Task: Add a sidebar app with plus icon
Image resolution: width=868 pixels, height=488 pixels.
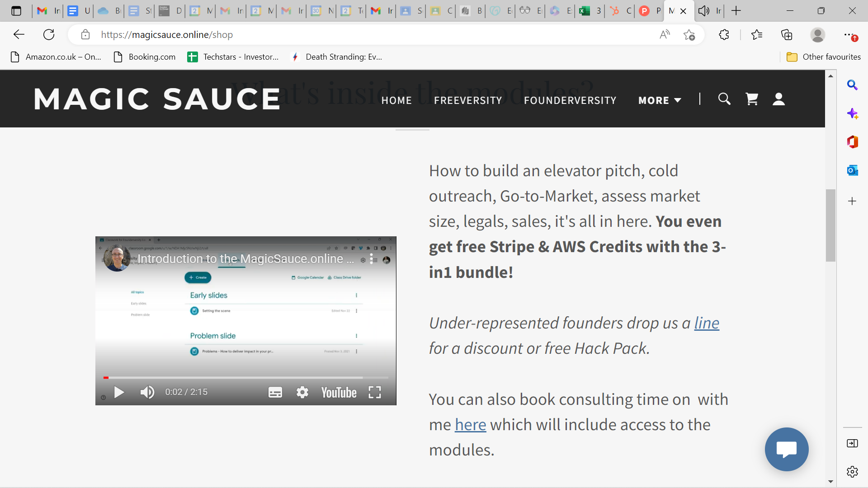Action: [852, 201]
